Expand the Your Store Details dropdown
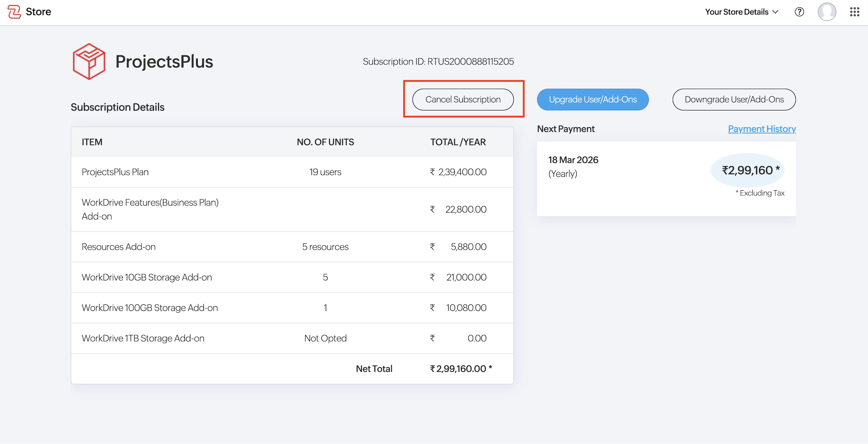This screenshot has width=868, height=444. [741, 12]
